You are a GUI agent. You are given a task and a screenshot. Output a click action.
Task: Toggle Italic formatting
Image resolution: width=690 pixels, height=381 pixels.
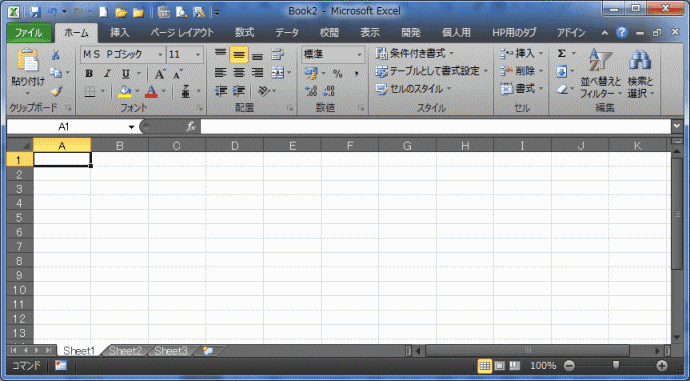[x=107, y=73]
